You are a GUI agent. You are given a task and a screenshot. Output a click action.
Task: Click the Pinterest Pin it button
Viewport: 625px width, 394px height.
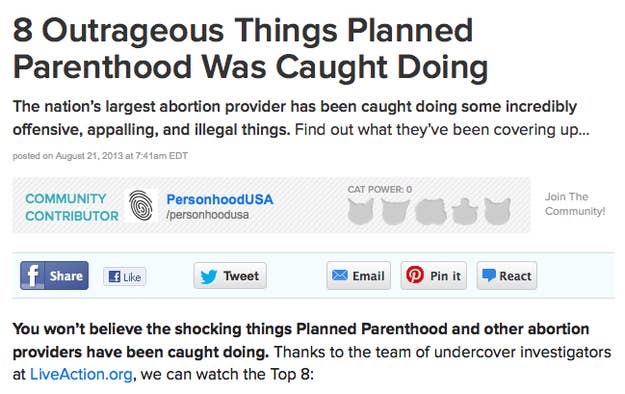click(434, 276)
